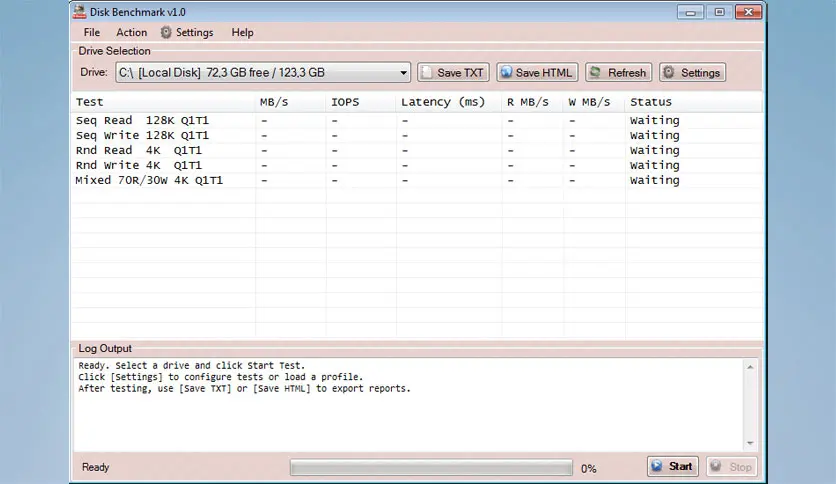Click the blue play icon on Start
This screenshot has width=836, height=484.
coord(657,466)
